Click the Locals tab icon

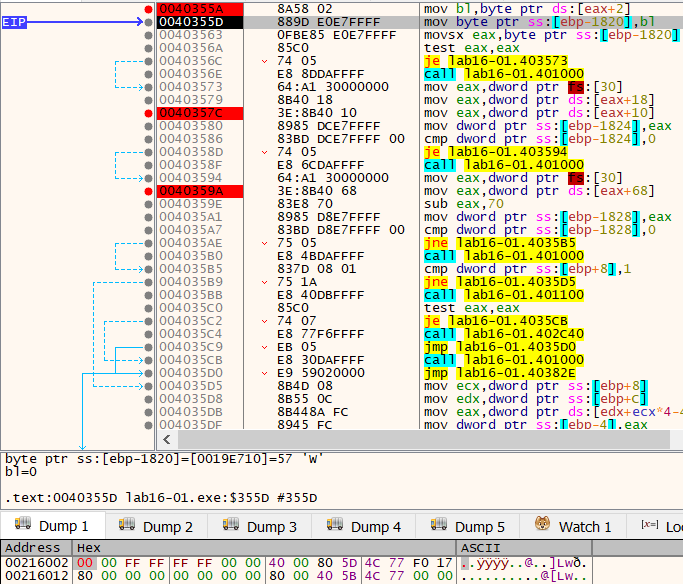(647, 526)
